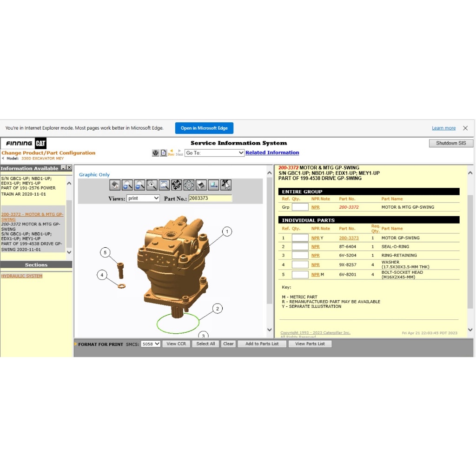This screenshot has width=476, height=476.
Task: Click View Parts List button
Action: click(x=310, y=344)
